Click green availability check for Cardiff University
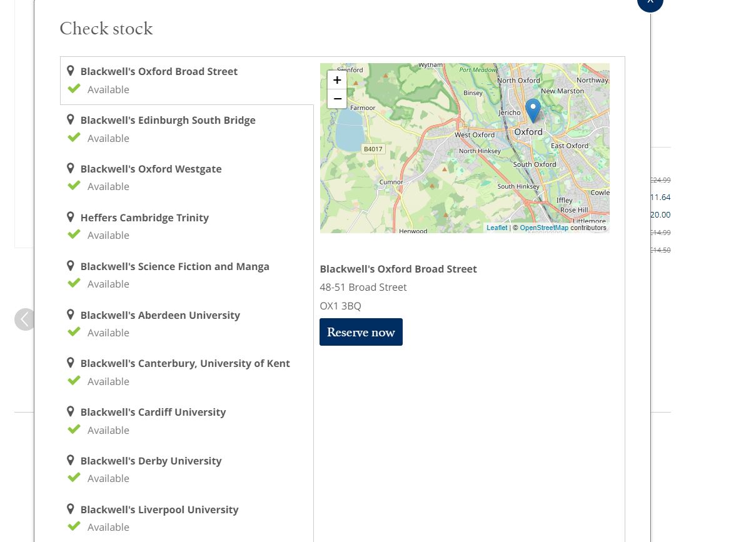 (74, 429)
